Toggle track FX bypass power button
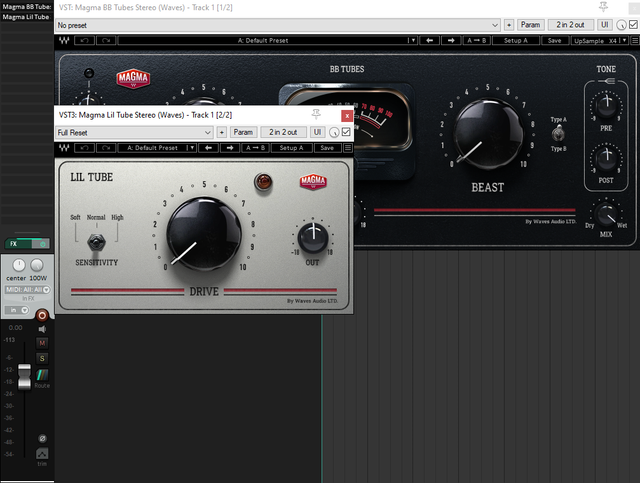This screenshot has width=640, height=483. coord(42,244)
